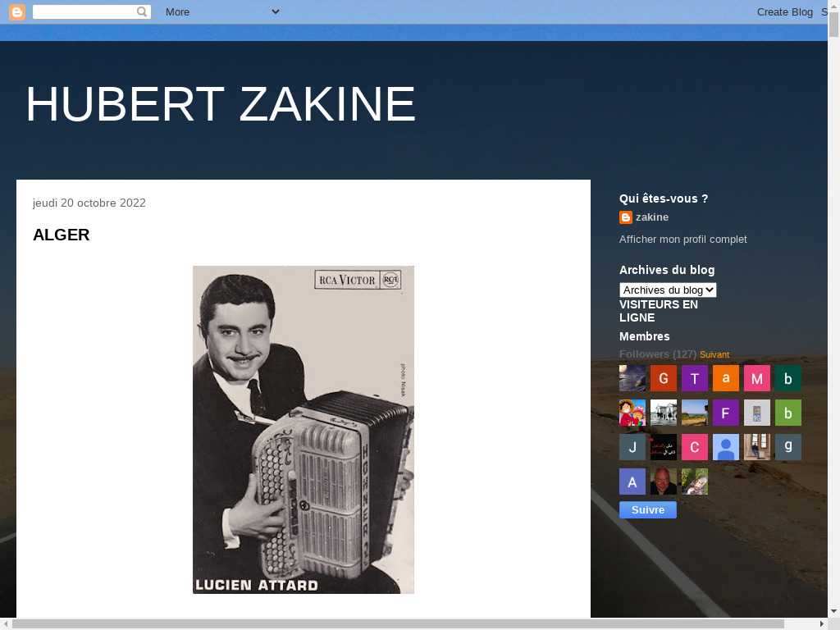Open the black Arabic text follower avatar
Screen dimensions: 840x630
click(663, 447)
